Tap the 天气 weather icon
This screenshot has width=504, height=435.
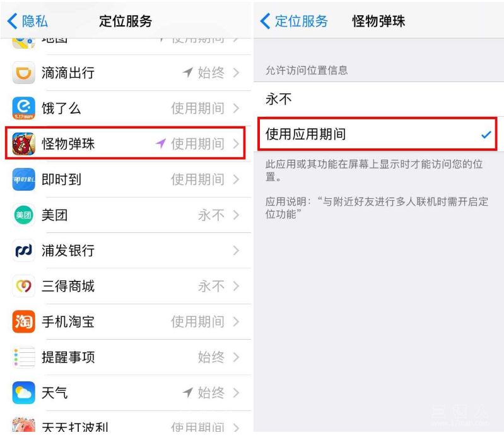coord(24,393)
